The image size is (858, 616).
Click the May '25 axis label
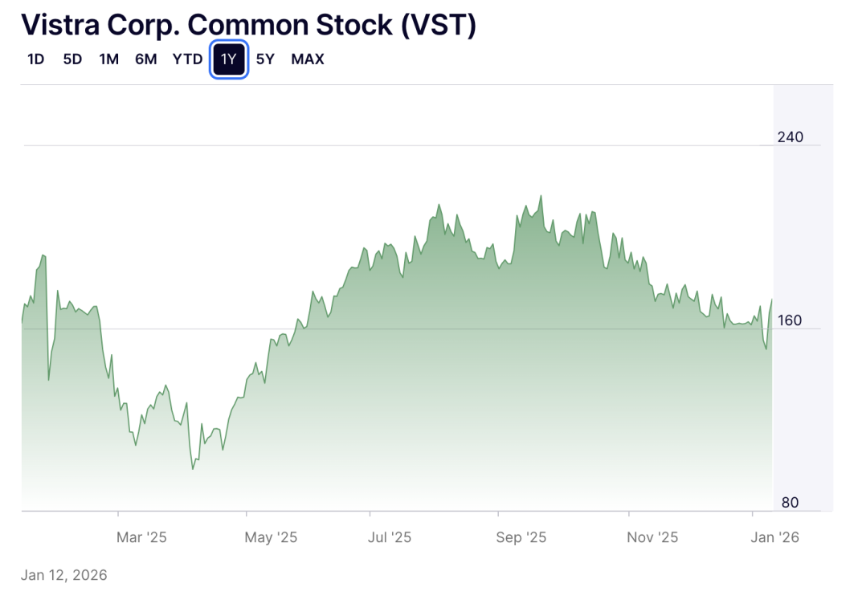(x=271, y=537)
